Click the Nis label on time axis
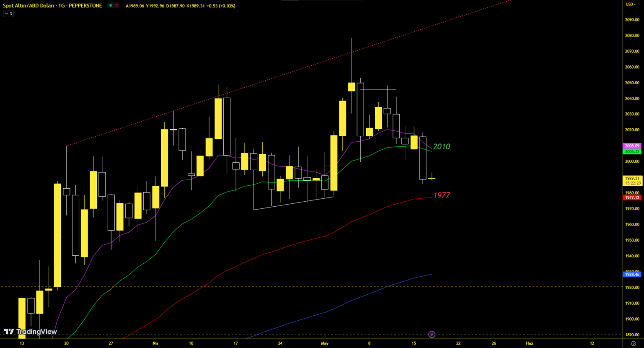The image size is (644, 348). coord(155,343)
